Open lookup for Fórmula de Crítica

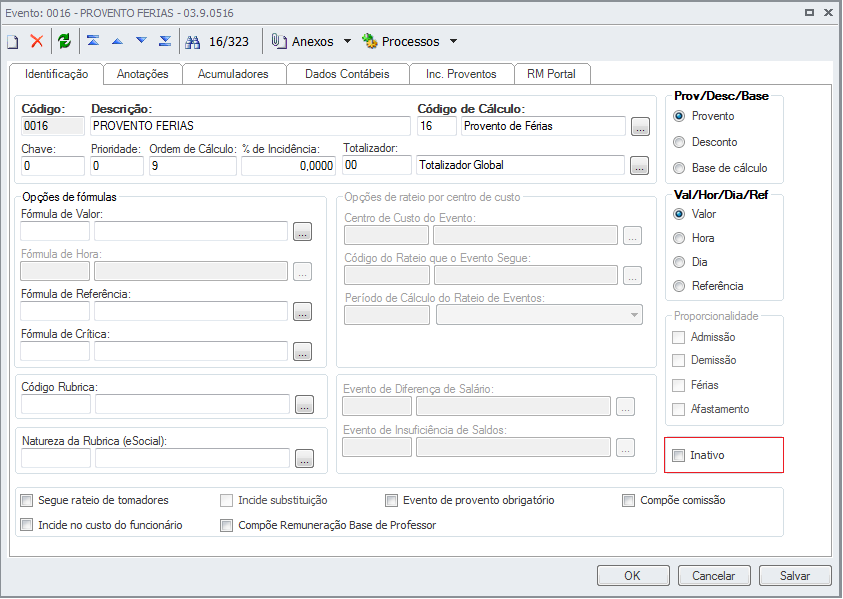302,352
